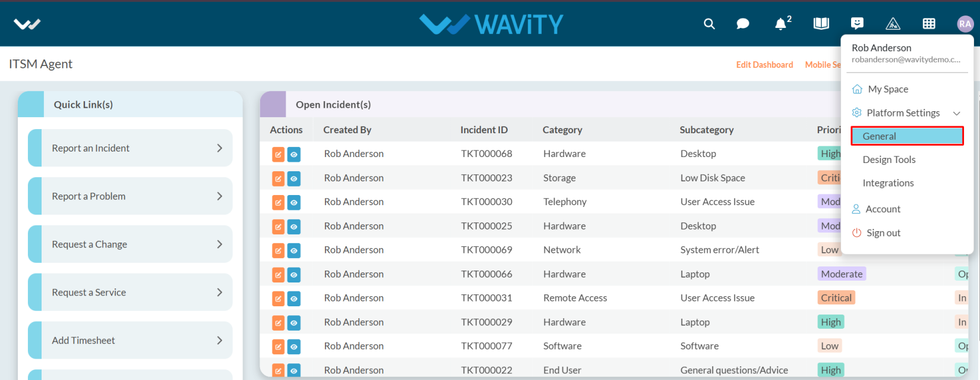Open Report an Incident chevron arrow
Viewport: 980px width, 380px height.
coord(220,148)
